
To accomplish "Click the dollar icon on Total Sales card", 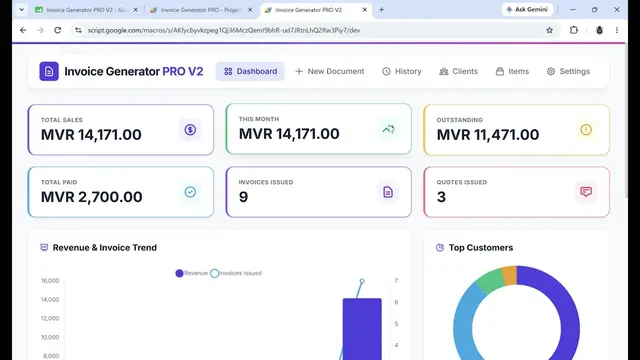I will tap(190, 130).
